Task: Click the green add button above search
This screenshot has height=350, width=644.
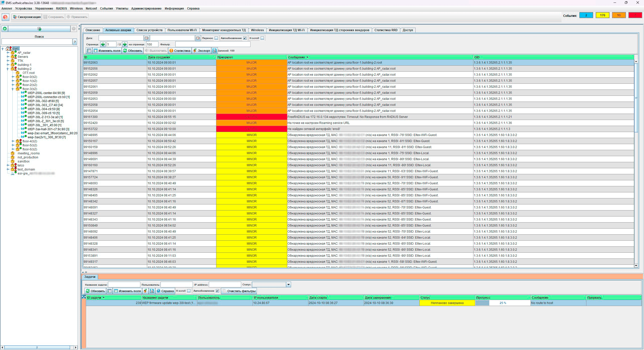Action: pos(5,29)
